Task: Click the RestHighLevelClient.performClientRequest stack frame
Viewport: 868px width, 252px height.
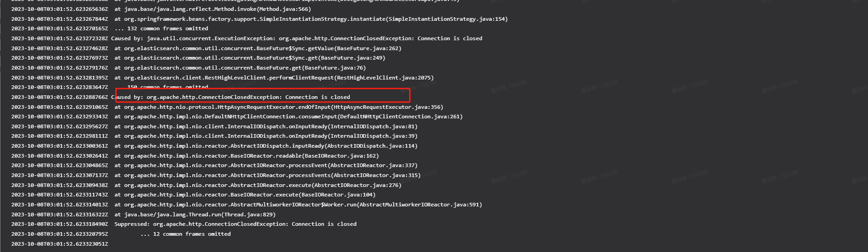Action: click(x=223, y=78)
